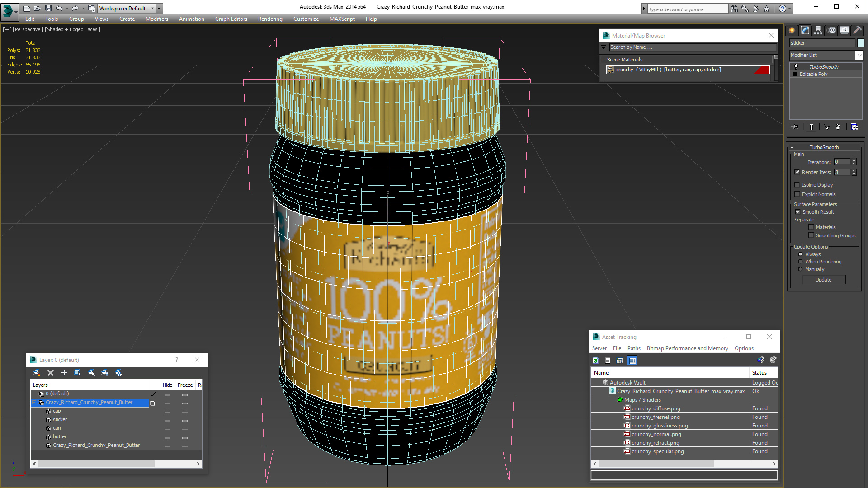Open the Graph Editors menu
Image resolution: width=868 pixels, height=488 pixels.
231,19
